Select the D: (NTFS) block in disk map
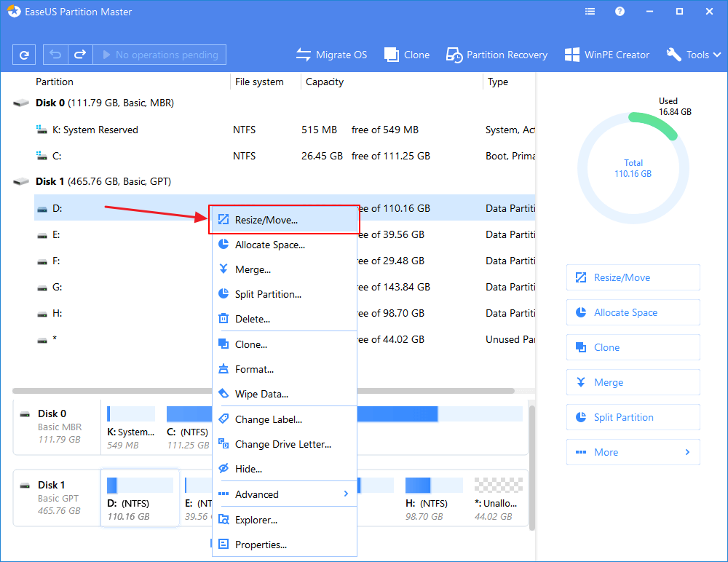 (140, 499)
